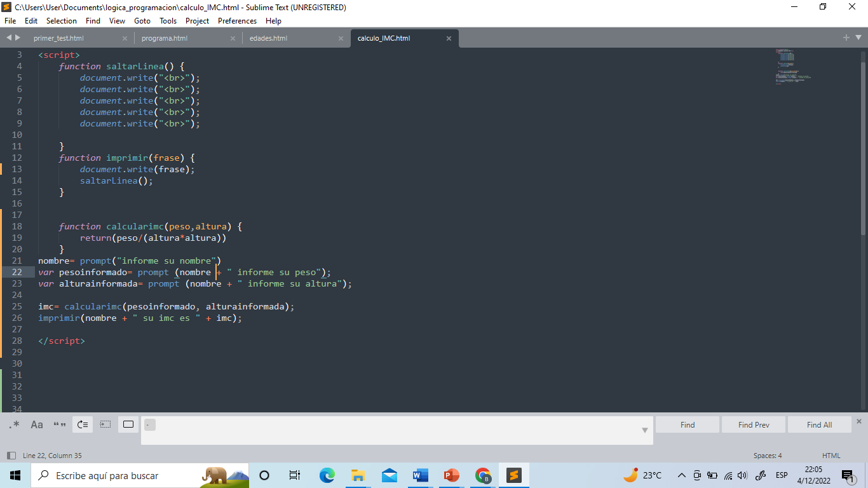Close the calculo_IMC.html tab
The width and height of the screenshot is (868, 488).
point(449,38)
